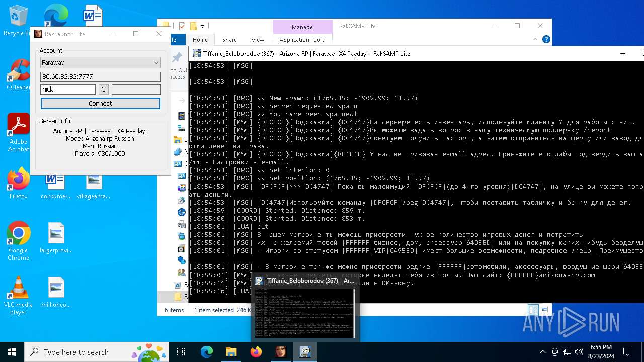The width and height of the screenshot is (644, 362).
Task: Open the Share tab in File Explorer
Action: coord(229,40)
